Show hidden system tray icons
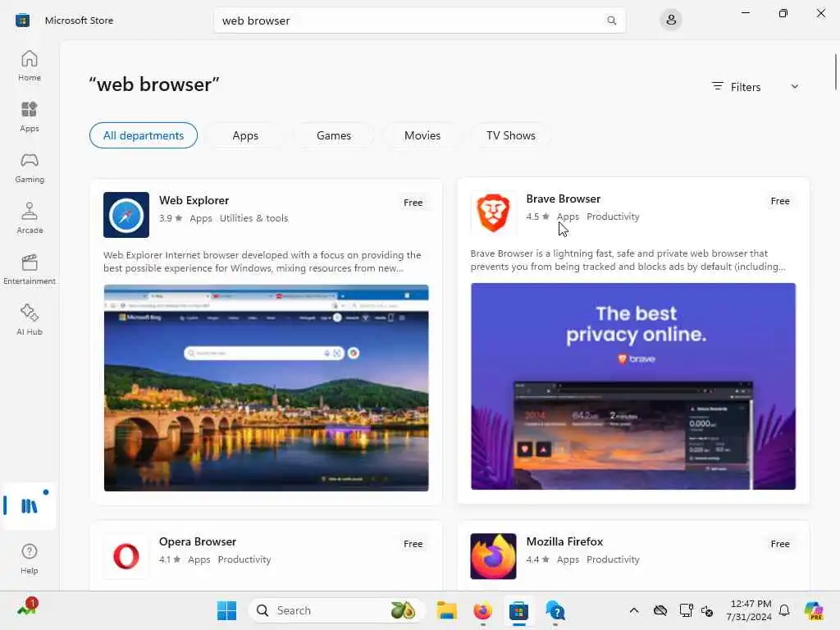This screenshot has height=630, width=840. coord(634,610)
